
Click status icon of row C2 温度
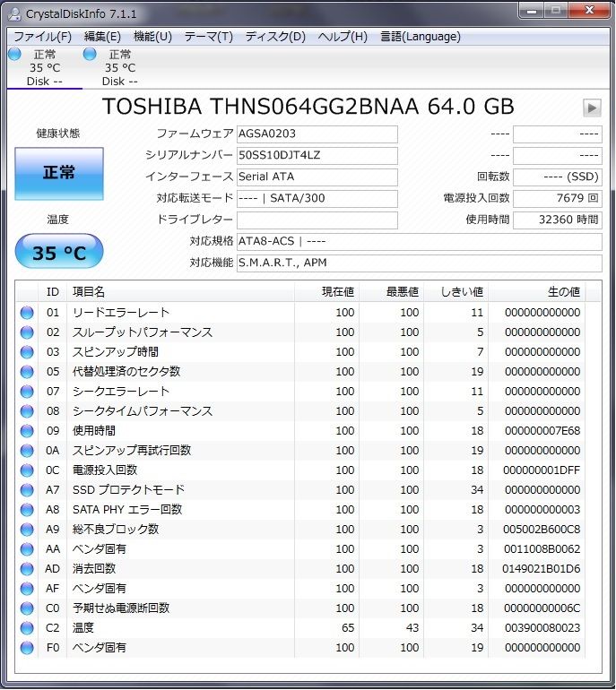click(x=27, y=628)
